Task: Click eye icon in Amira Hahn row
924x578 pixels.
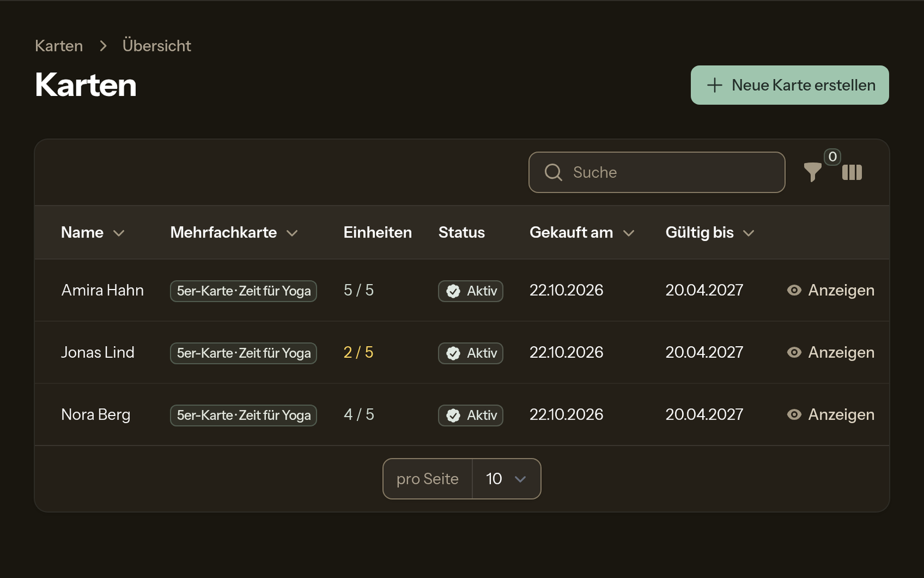Action: pos(794,290)
